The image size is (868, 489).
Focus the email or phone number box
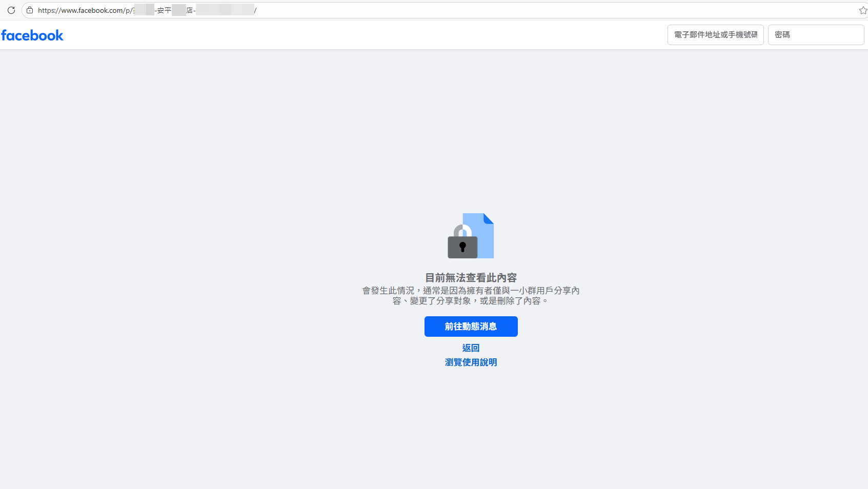715,35
